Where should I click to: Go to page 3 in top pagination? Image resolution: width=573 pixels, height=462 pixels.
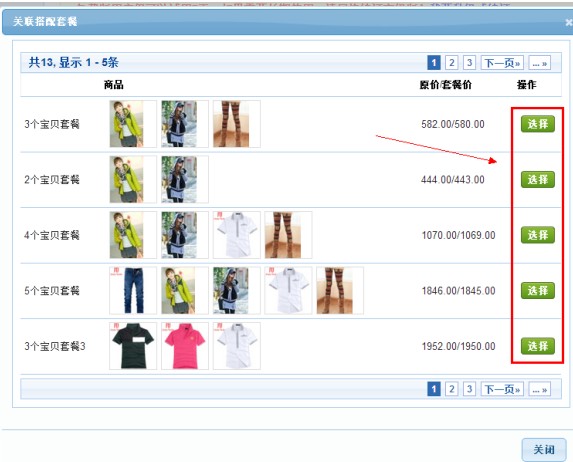click(x=469, y=63)
